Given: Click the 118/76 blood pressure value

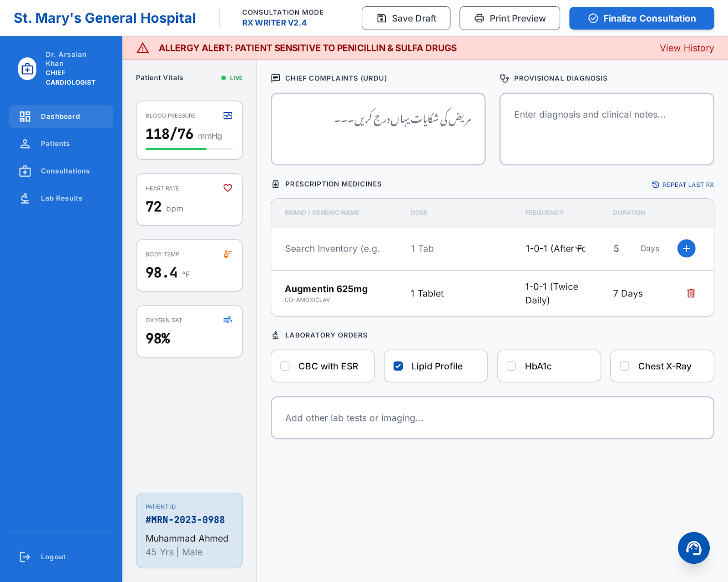Looking at the screenshot, I should coord(169,134).
